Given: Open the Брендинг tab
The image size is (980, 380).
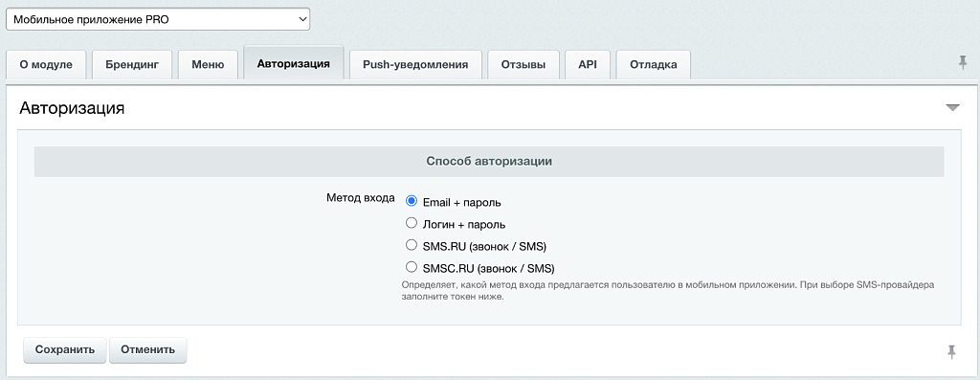Looking at the screenshot, I should tap(132, 64).
